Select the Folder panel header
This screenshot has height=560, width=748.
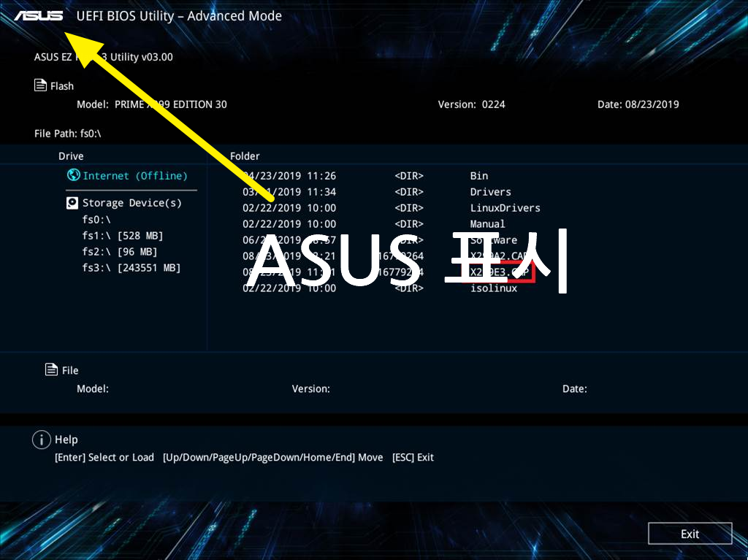245,156
